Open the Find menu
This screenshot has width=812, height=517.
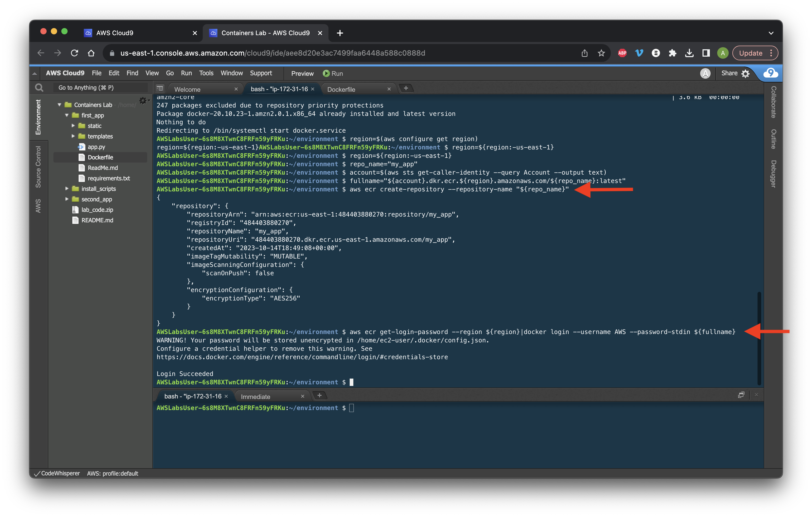coord(132,73)
